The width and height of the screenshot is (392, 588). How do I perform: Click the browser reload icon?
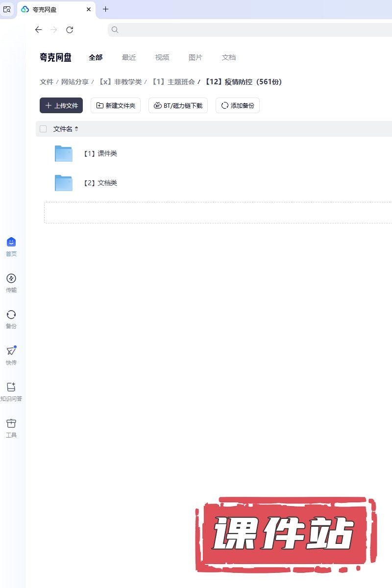70,30
